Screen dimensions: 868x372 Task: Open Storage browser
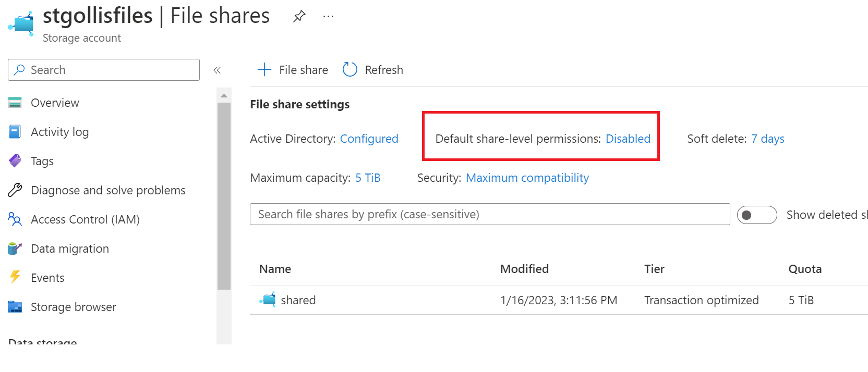pos(73,307)
